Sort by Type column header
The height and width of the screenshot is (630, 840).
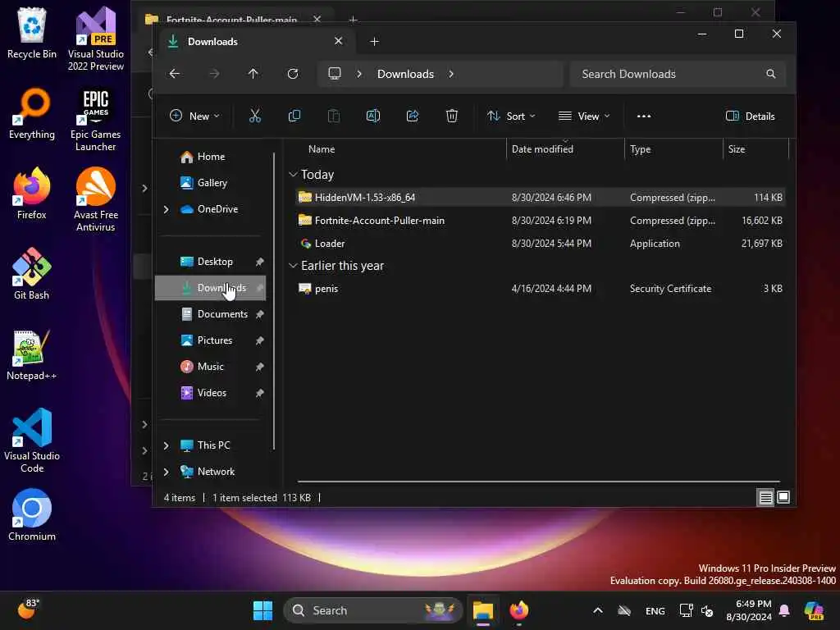(640, 149)
